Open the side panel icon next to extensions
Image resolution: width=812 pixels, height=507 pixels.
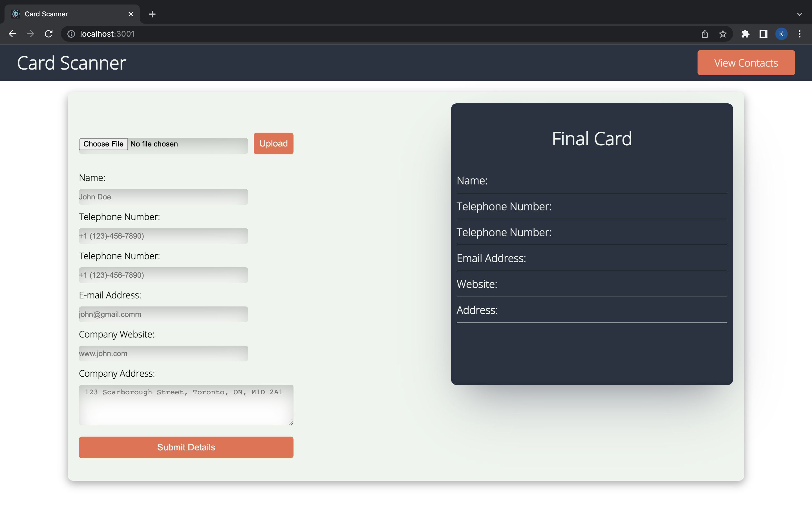point(763,34)
